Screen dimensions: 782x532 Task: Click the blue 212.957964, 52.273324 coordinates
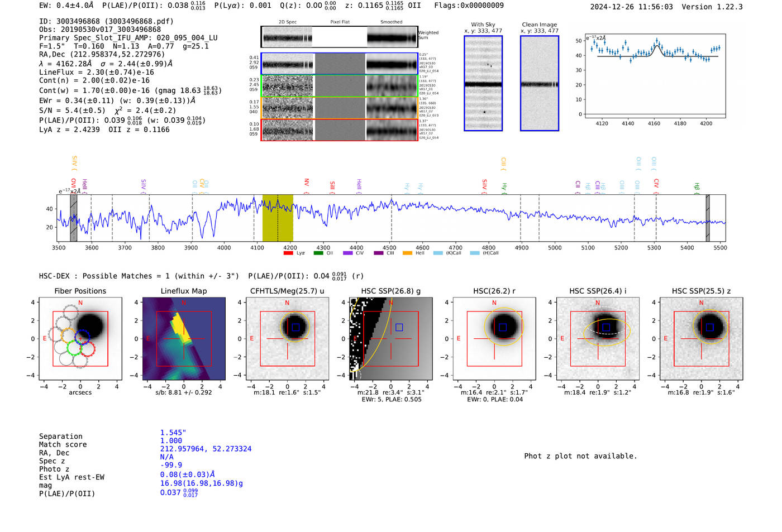tap(206, 449)
